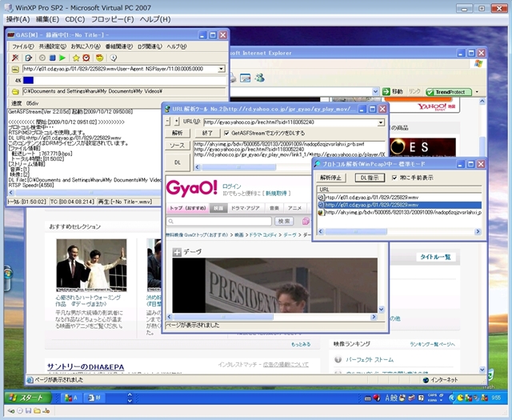Click the document export icon in GAS toolbar
This screenshot has height=420, width=512.
coord(29,58)
